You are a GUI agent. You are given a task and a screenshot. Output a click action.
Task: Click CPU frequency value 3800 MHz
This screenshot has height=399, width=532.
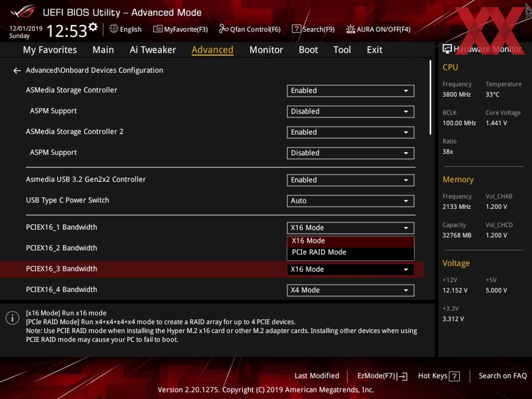(x=457, y=95)
